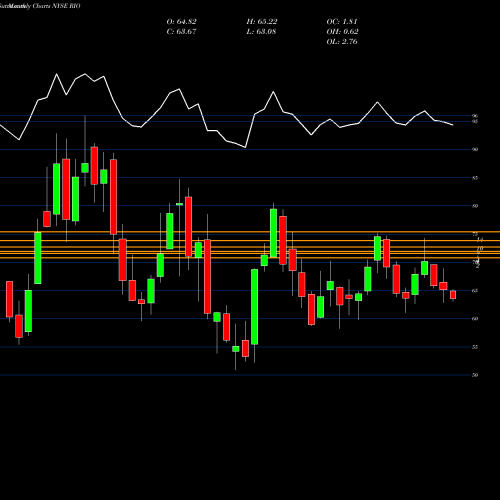
Task: Click the 90 price axis label
Action: point(475,149)
